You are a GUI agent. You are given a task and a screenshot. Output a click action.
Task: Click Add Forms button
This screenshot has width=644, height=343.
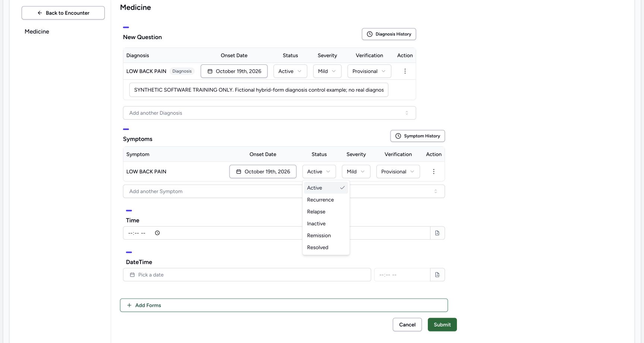[x=284, y=305]
